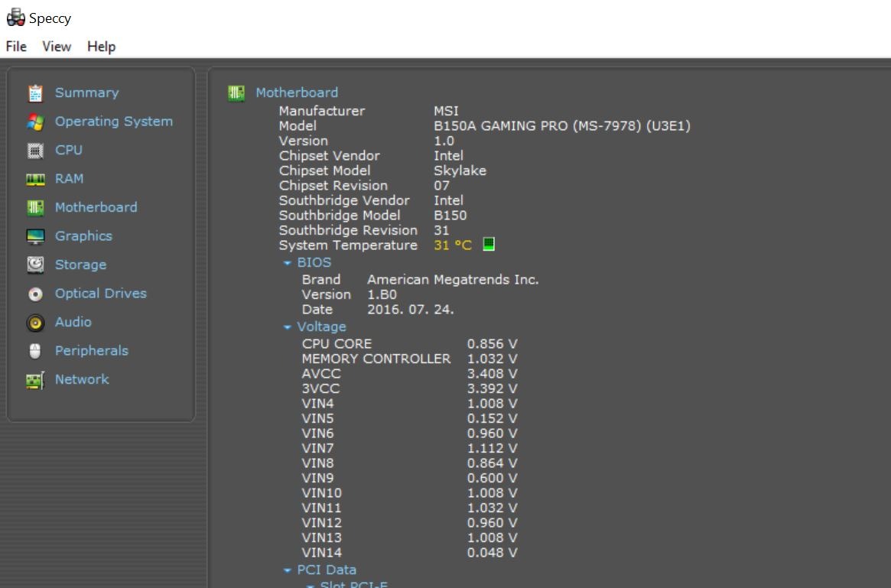
Task: Open the Optical Drives section link
Action: click(101, 293)
